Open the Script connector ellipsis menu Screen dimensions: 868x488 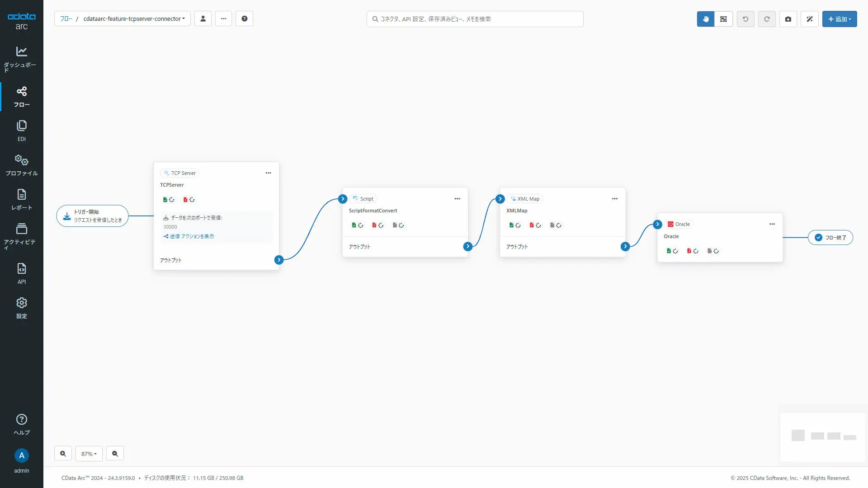tap(457, 199)
